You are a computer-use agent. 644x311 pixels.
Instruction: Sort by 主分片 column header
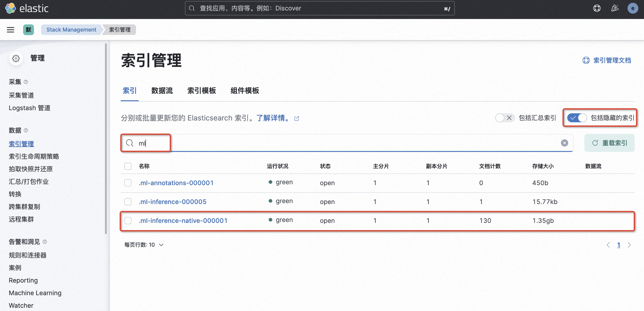point(381,166)
